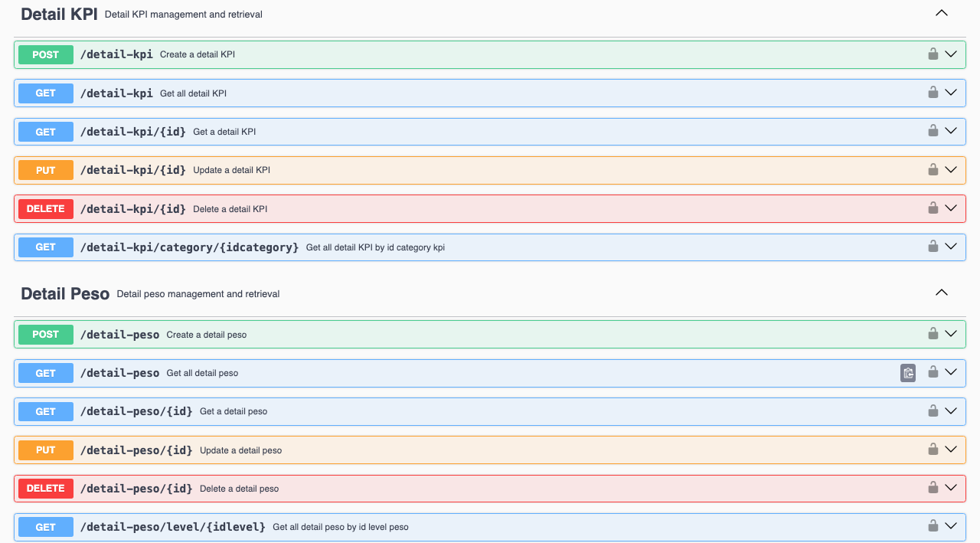Collapse the Detail Peso section

click(942, 293)
